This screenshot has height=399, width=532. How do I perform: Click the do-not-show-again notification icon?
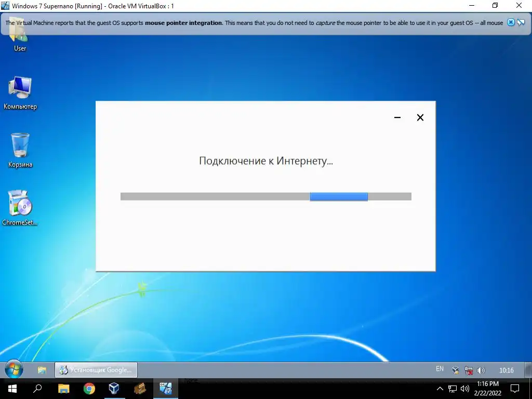pyautogui.click(x=521, y=22)
